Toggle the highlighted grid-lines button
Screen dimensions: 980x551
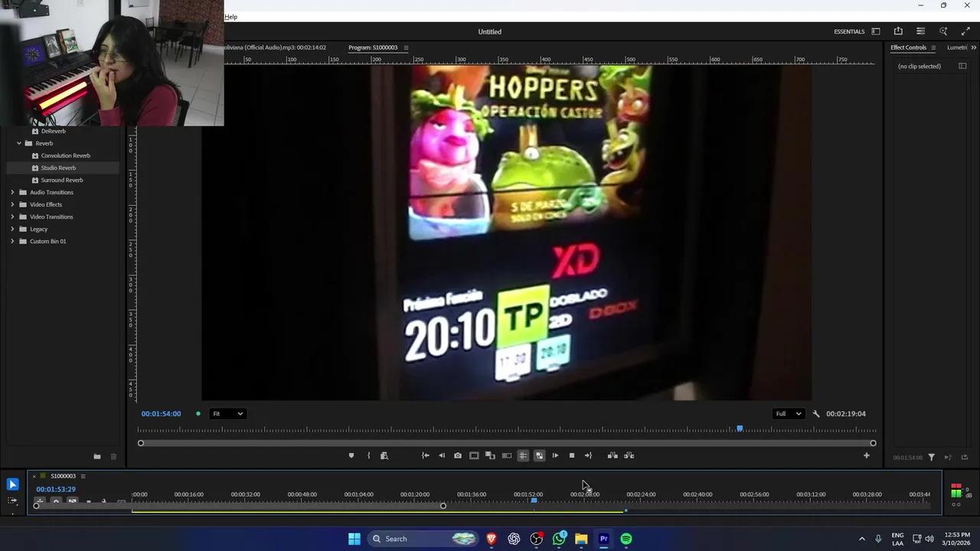pos(523,455)
